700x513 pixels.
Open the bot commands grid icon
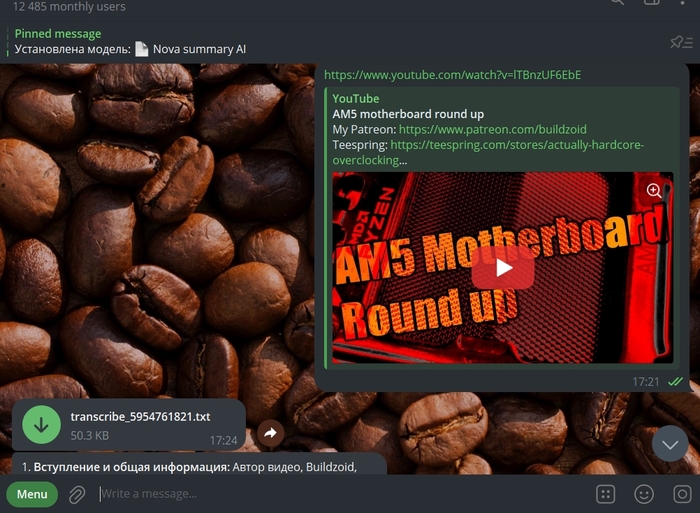point(605,494)
